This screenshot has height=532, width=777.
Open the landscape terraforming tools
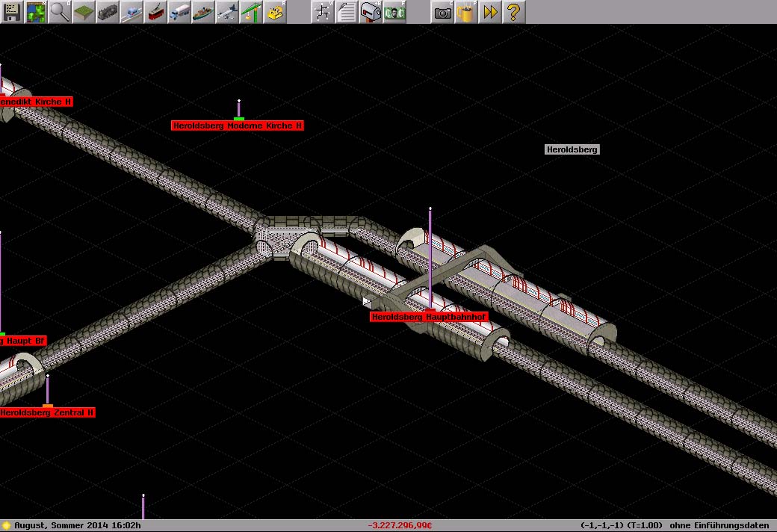84,12
